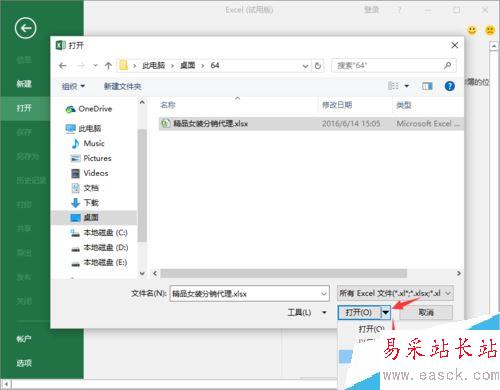Image resolution: width=500 pixels, height=390 pixels.
Task: Click the address bar folder icon
Action: (x=124, y=65)
